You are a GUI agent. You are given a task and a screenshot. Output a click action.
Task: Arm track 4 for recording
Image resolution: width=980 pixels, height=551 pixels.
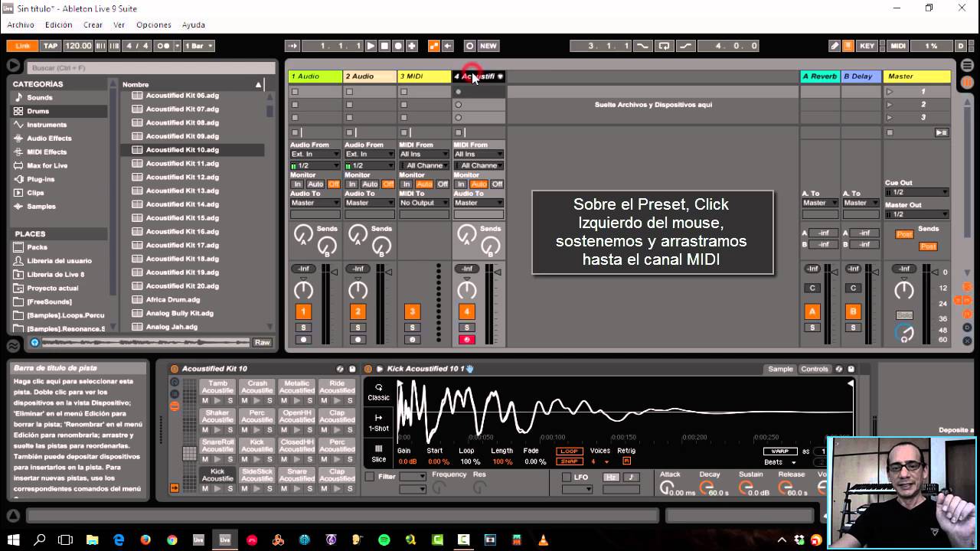466,340
